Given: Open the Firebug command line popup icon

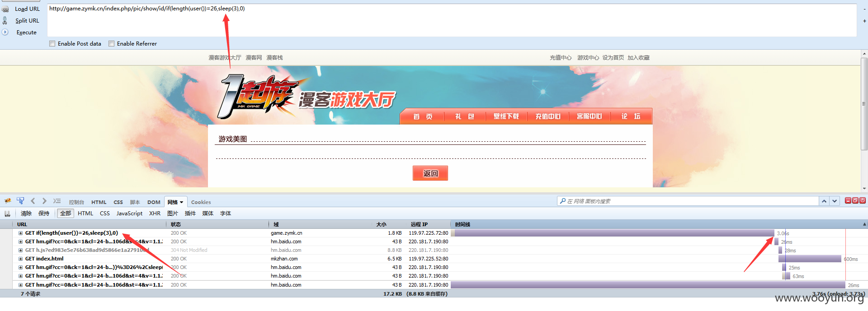Looking at the screenshot, I should (57, 201).
